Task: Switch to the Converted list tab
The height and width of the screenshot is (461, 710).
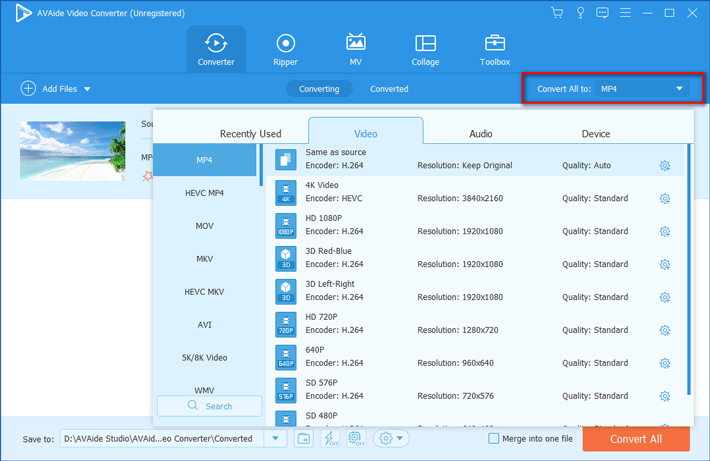Action: (389, 89)
